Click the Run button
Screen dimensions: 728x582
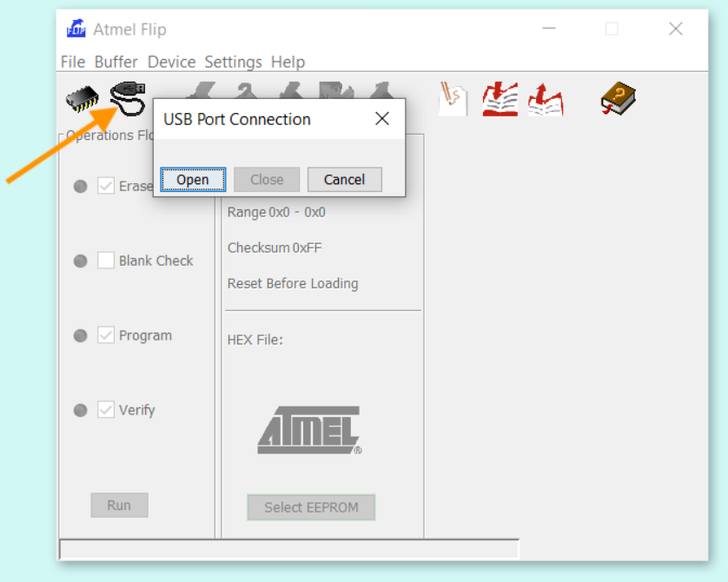click(x=119, y=505)
